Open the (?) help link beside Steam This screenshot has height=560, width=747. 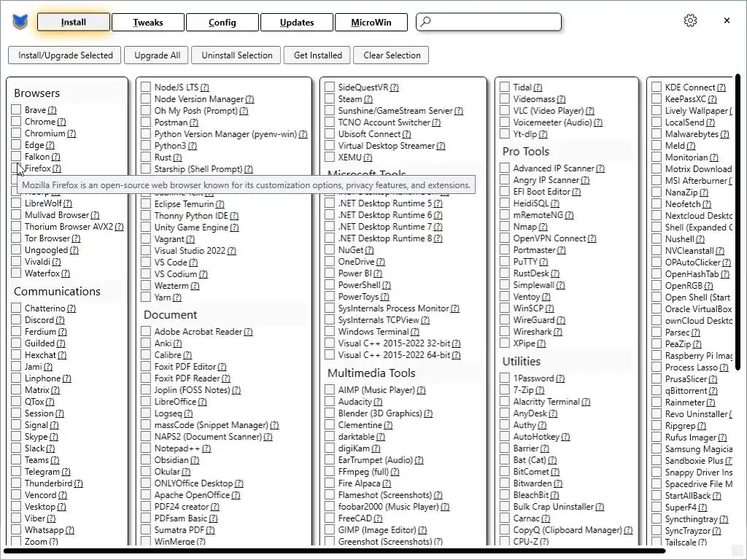(368, 99)
